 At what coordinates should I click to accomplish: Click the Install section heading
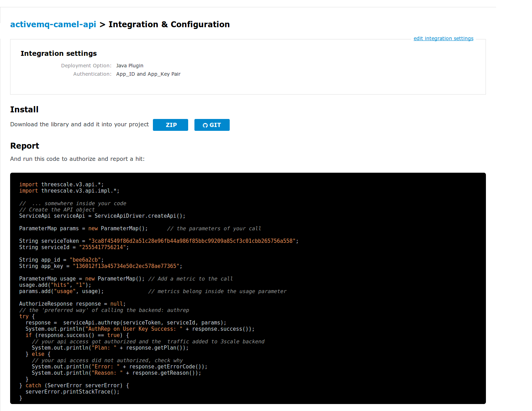[24, 110]
